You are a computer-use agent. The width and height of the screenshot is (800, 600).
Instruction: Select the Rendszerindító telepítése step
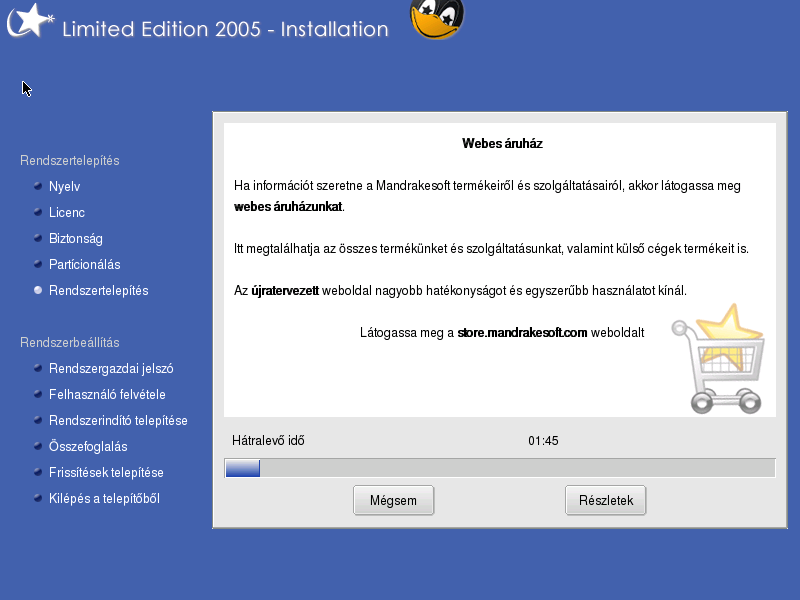[118, 420]
